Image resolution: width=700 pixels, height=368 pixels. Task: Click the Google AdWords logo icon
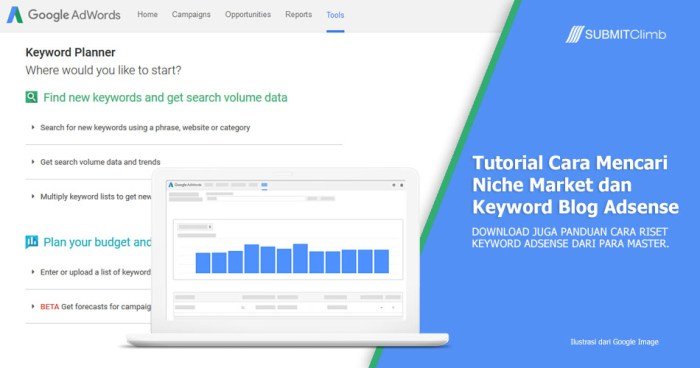14,15
